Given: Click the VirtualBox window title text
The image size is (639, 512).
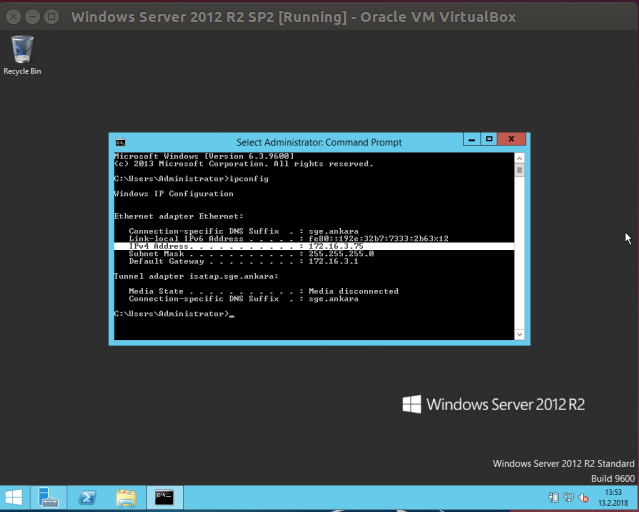Looking at the screenshot, I should [x=293, y=17].
